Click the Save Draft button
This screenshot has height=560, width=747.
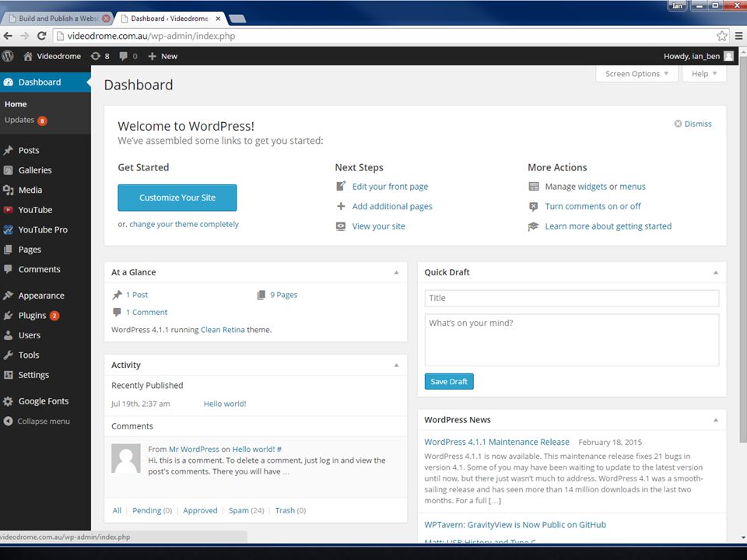pos(449,381)
